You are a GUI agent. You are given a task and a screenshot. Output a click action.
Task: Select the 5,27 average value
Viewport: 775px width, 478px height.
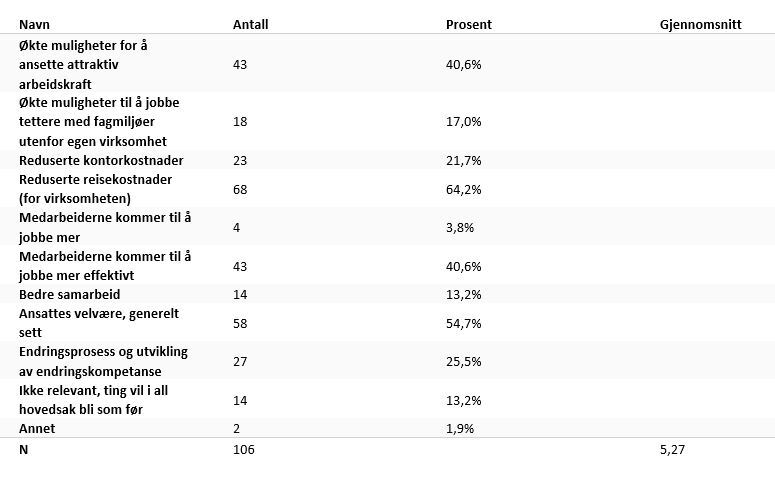point(673,451)
